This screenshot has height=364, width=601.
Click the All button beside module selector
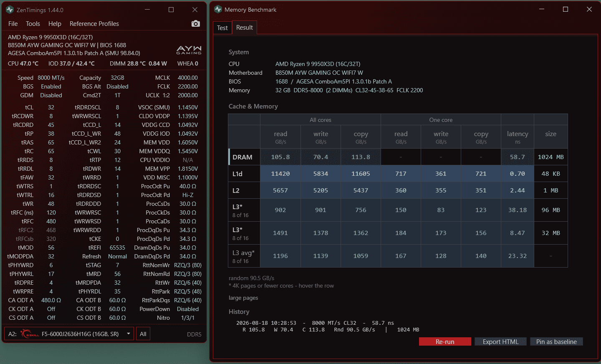[143, 334]
